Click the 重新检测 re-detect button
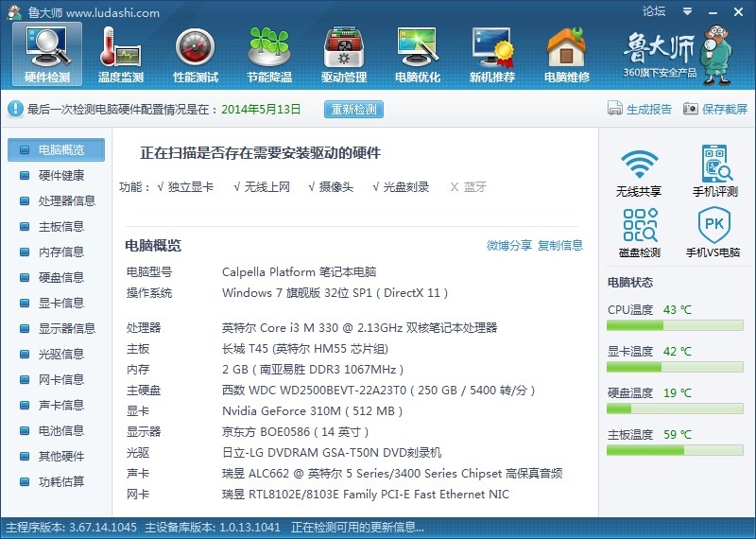Image resolution: width=756 pixels, height=539 pixels. (353, 109)
